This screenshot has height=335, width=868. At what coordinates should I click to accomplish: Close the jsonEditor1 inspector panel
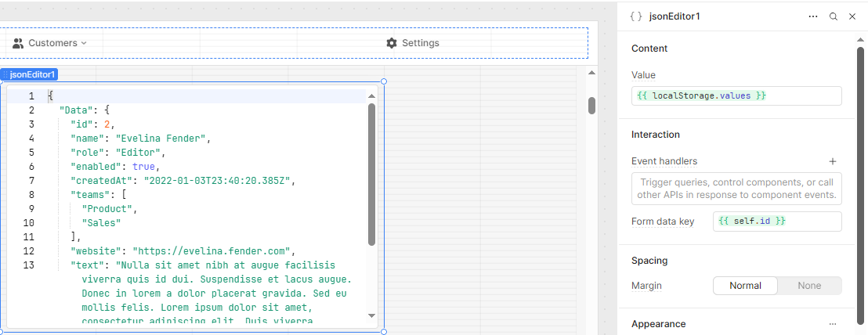(852, 16)
